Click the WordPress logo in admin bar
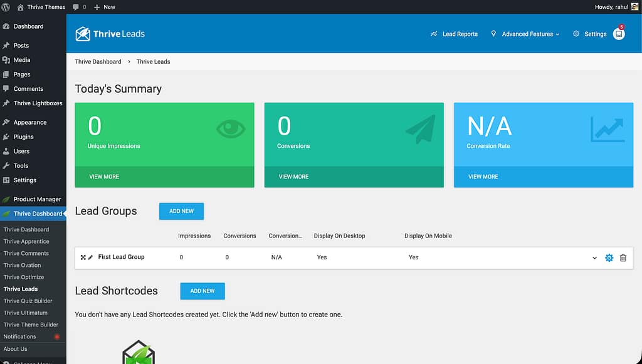642x364 pixels. tap(6, 7)
